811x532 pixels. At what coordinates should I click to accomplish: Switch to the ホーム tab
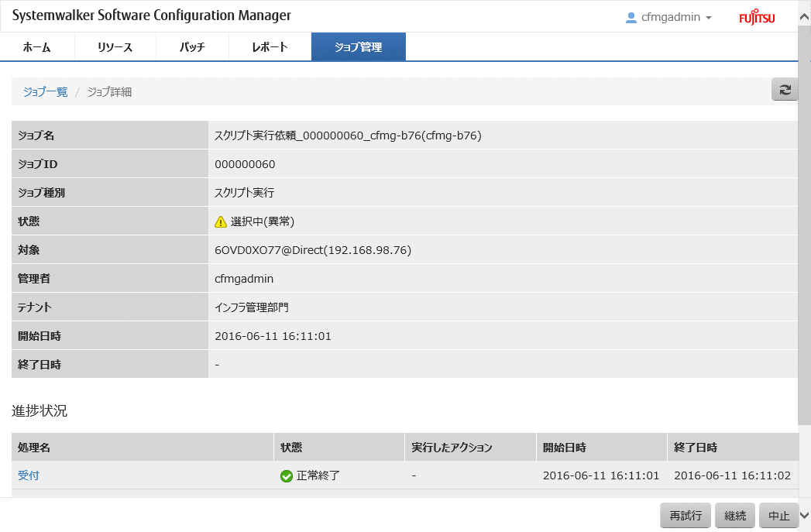pyautogui.click(x=37, y=47)
